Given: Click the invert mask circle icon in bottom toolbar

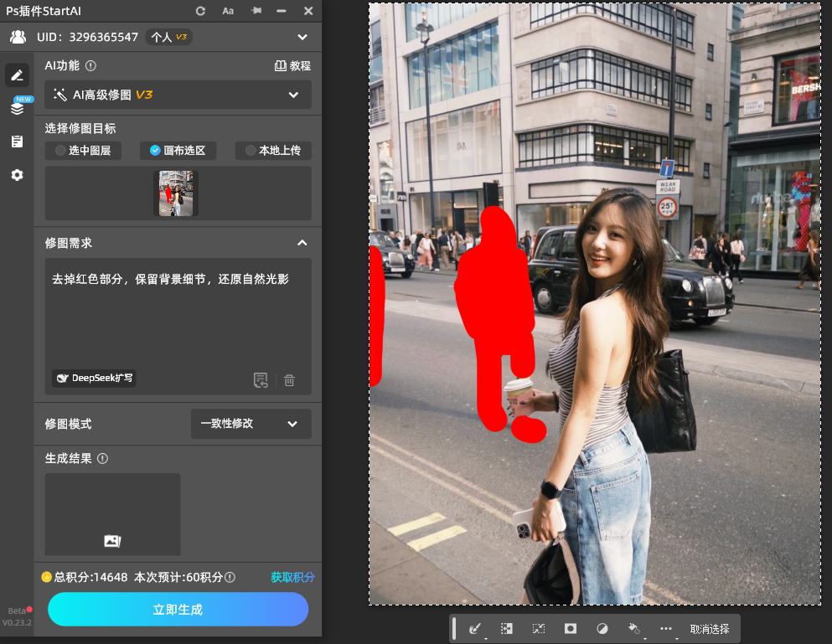Looking at the screenshot, I should (602, 628).
